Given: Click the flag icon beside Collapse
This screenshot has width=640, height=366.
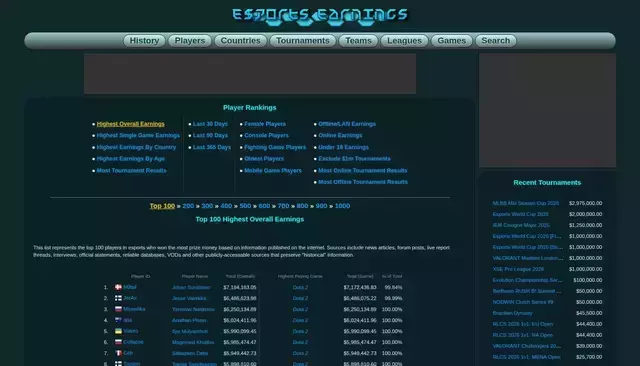Looking at the screenshot, I should (118, 342).
